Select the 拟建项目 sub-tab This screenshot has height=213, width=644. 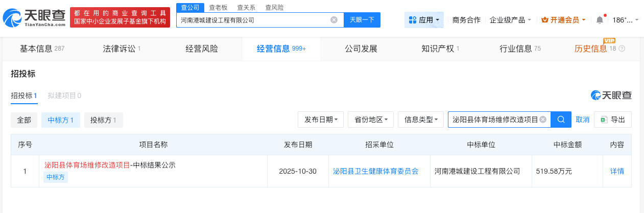click(x=64, y=96)
